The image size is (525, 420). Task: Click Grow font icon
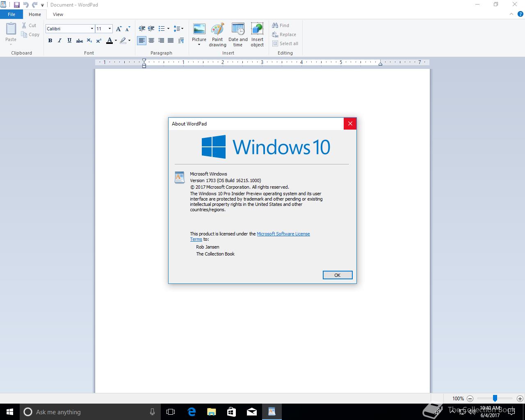pyautogui.click(x=119, y=29)
